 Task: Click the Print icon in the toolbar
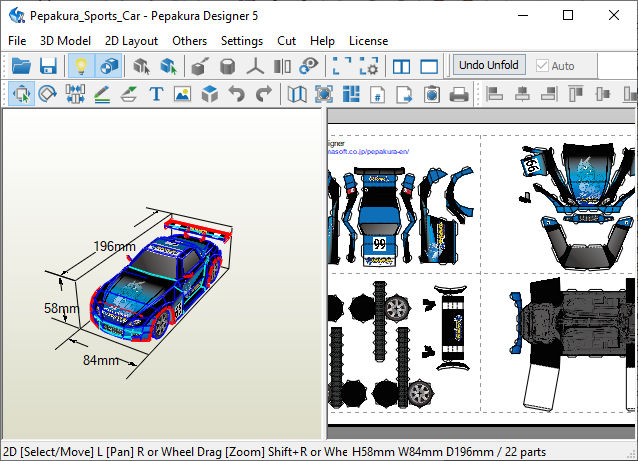(x=459, y=95)
